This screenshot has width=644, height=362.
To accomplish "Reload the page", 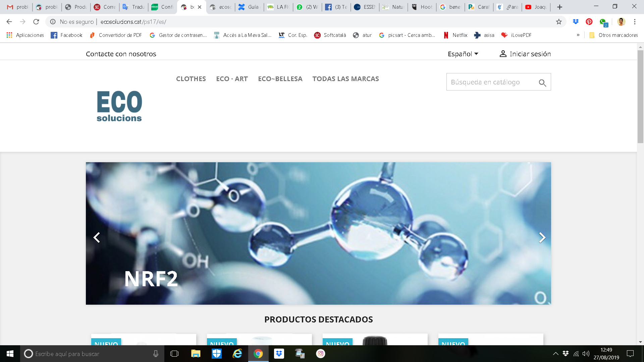I will 36,22.
